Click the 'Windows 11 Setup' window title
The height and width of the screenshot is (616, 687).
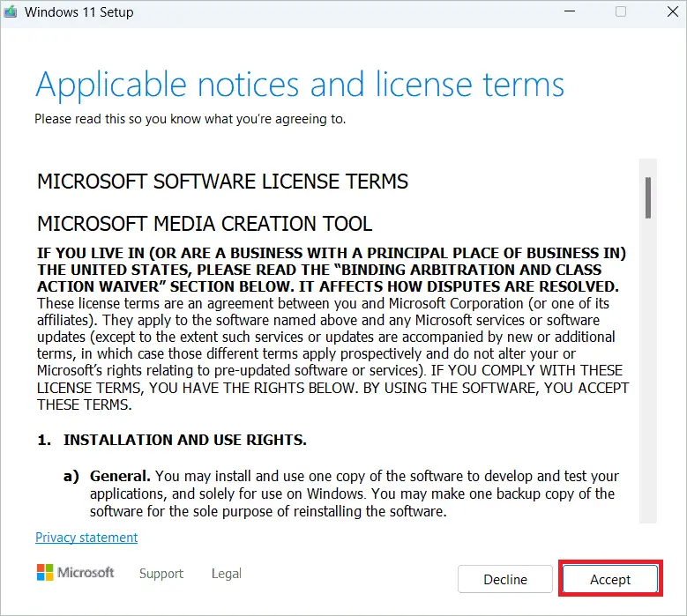[x=78, y=11]
